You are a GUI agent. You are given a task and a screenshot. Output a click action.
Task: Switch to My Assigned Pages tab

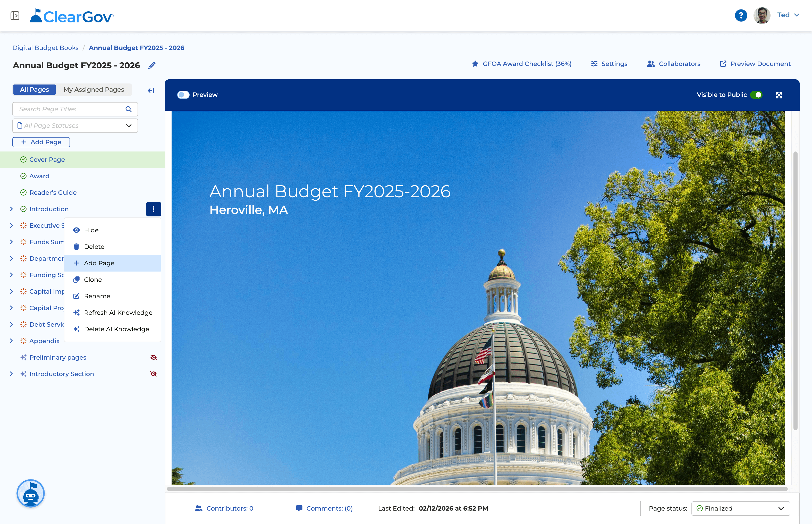tap(94, 89)
